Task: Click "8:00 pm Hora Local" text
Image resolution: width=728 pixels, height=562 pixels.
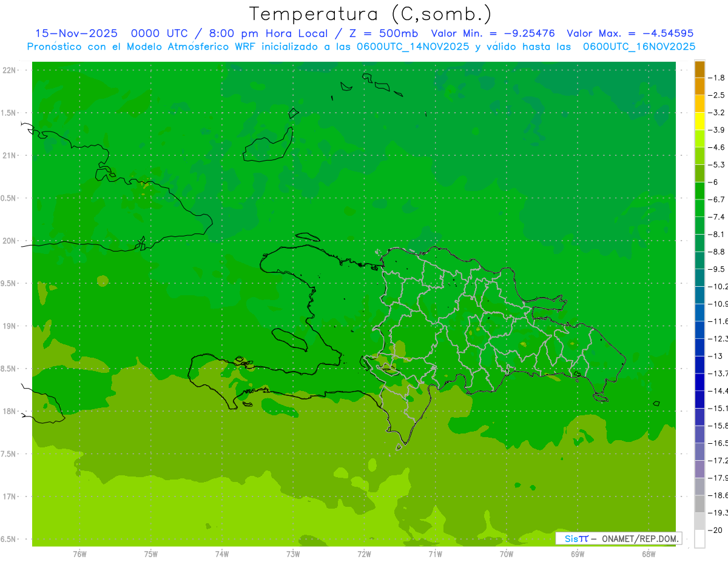Action: pos(268,33)
